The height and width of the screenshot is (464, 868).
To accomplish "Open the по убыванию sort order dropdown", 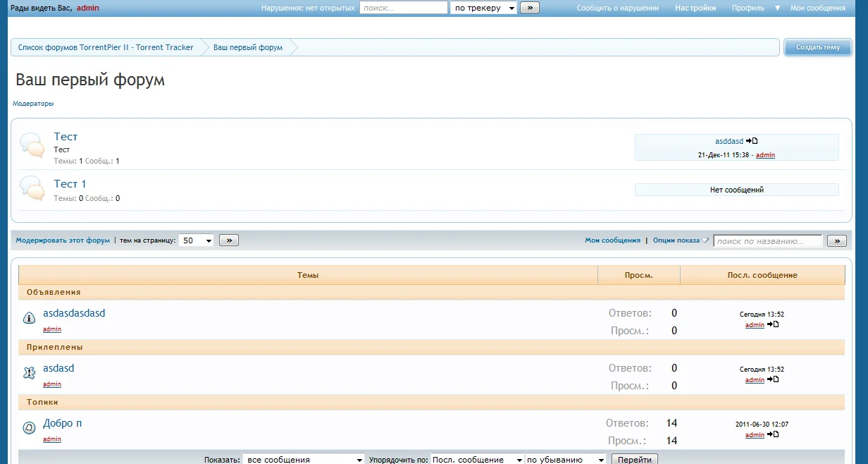I will point(566,459).
